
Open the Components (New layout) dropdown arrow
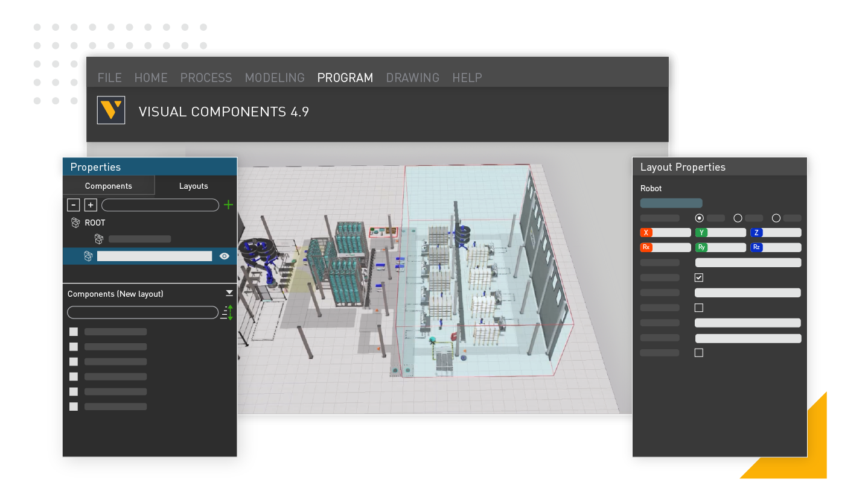(x=229, y=293)
